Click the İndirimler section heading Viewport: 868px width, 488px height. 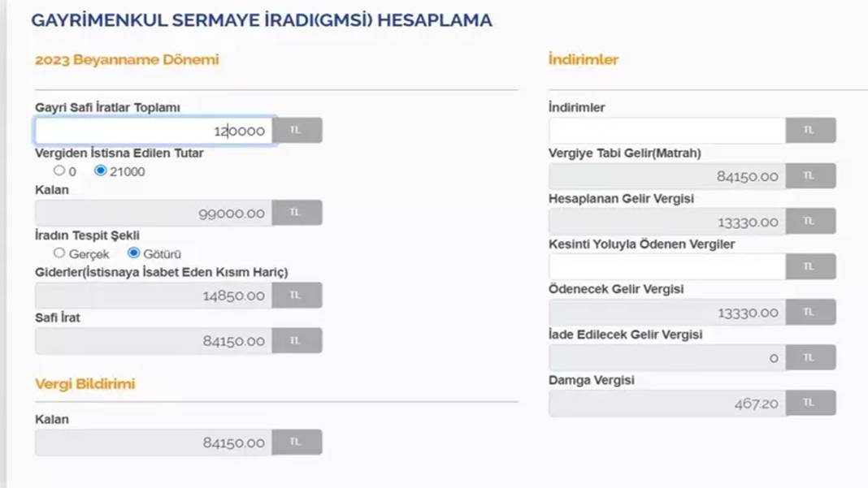click(584, 59)
